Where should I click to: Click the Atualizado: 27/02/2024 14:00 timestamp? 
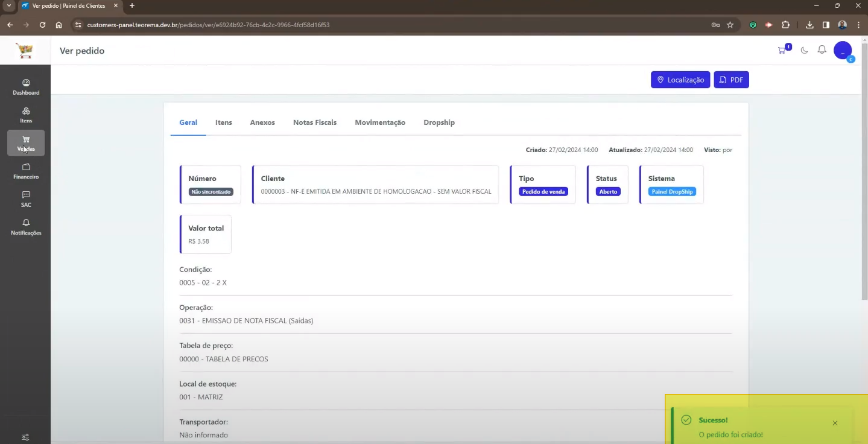click(x=651, y=150)
